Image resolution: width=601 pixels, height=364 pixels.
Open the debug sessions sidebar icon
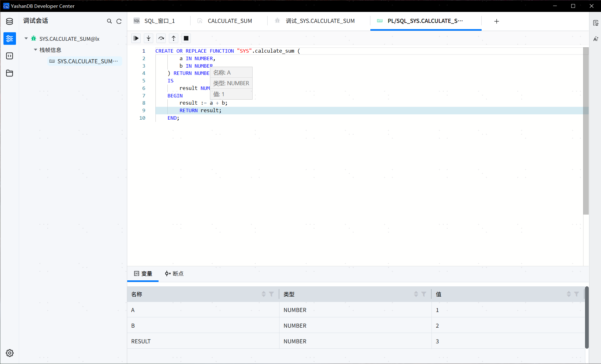pos(9,39)
